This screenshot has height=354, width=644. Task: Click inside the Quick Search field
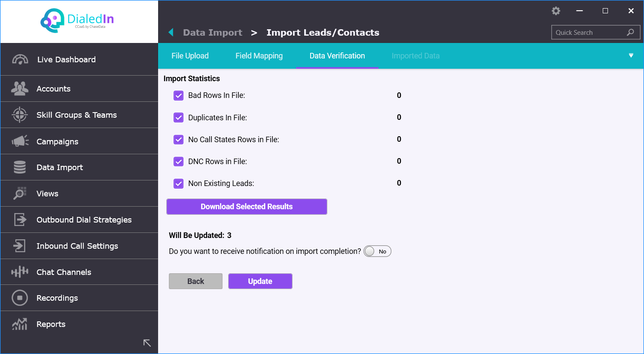coord(591,32)
